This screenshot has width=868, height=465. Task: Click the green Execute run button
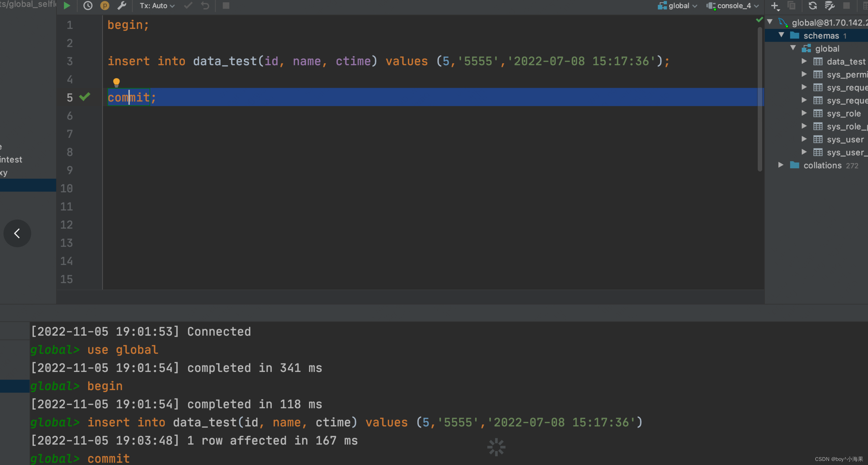(x=67, y=6)
